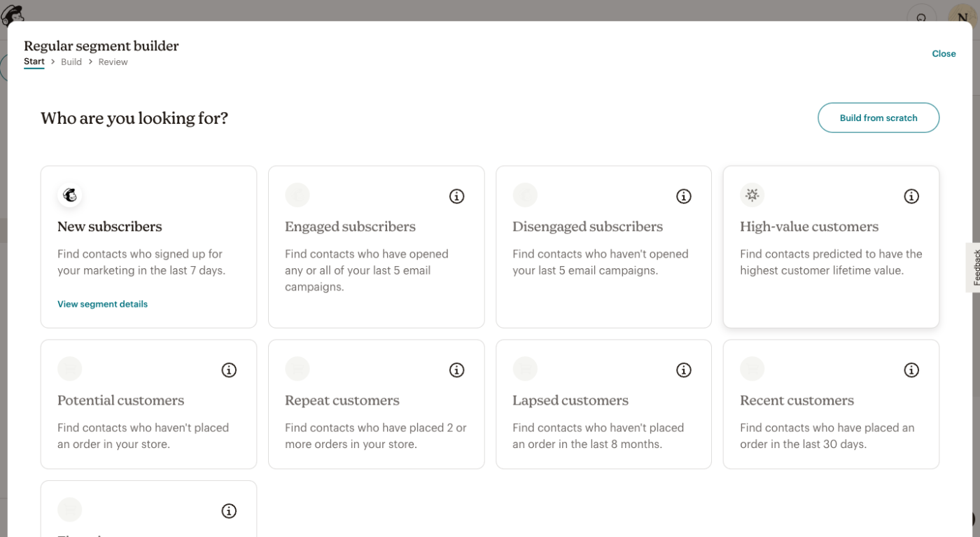Choose the Lapsed customers segment title
This screenshot has width=980, height=537.
570,400
